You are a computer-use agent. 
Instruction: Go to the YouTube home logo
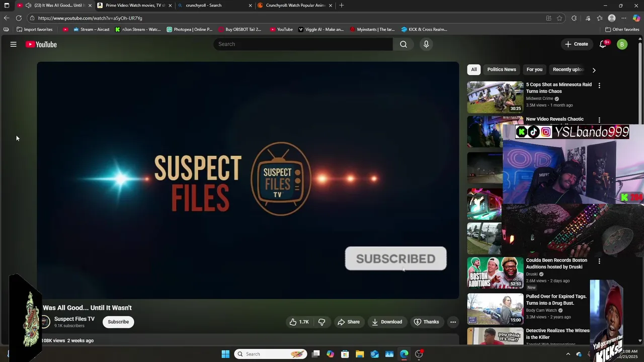tap(41, 44)
